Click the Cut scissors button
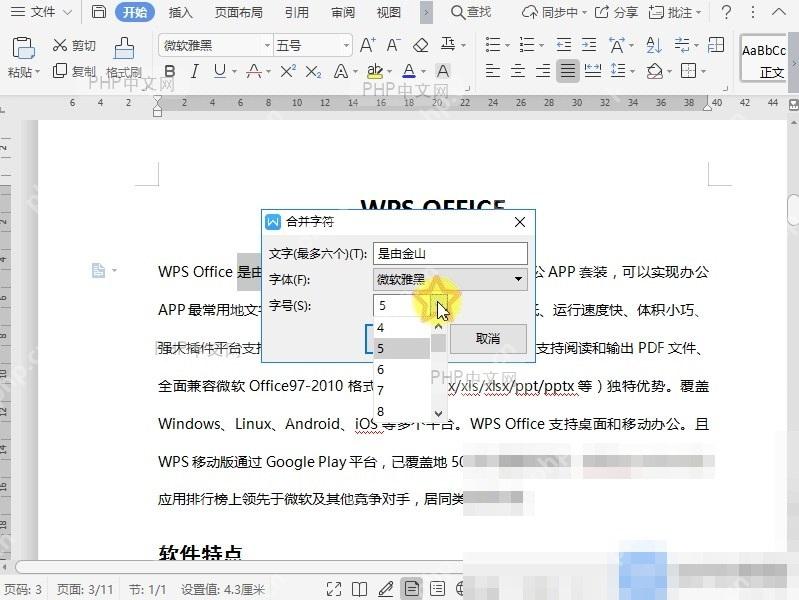 74,45
